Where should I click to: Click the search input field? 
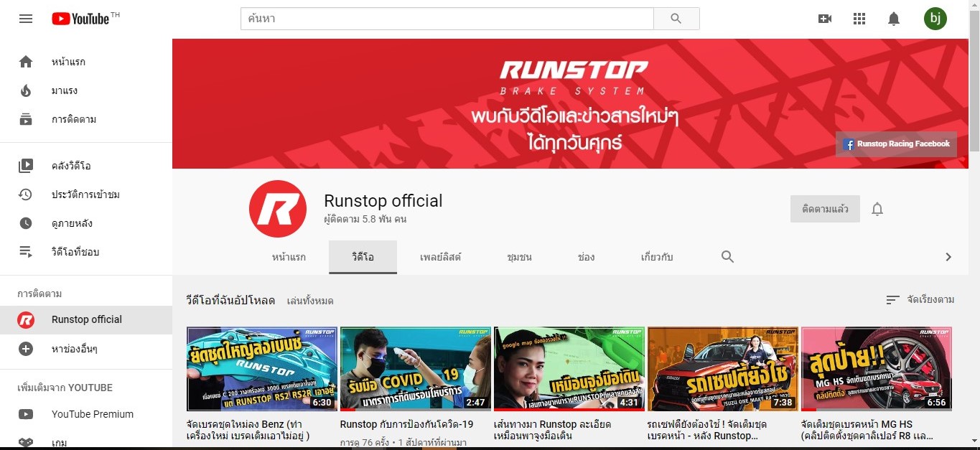447,19
